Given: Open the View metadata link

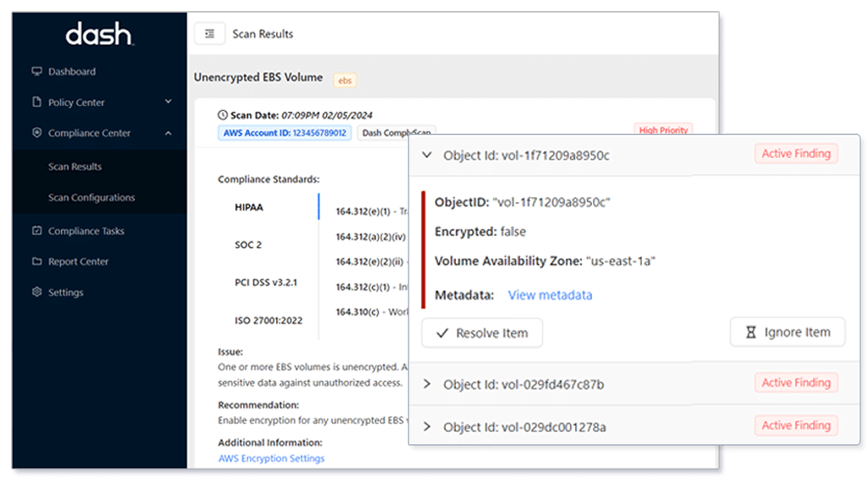Looking at the screenshot, I should pyautogui.click(x=550, y=295).
